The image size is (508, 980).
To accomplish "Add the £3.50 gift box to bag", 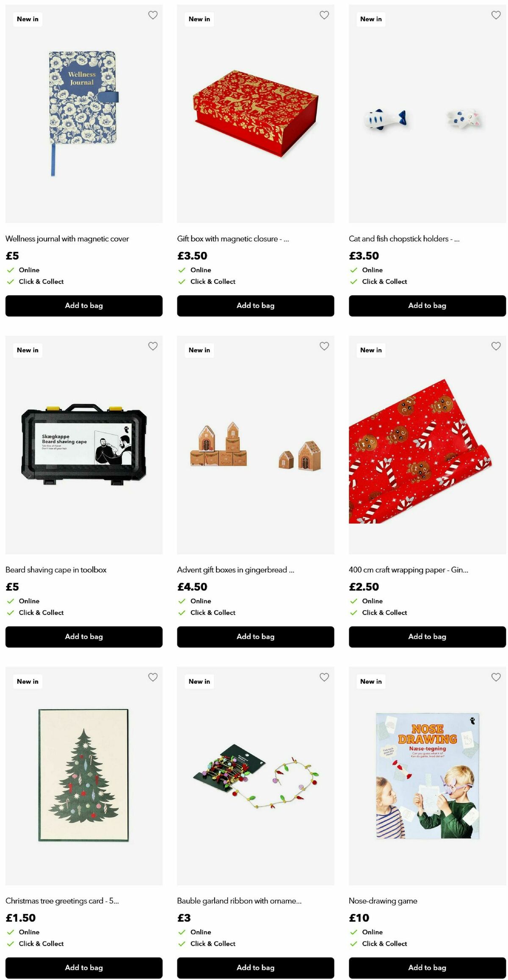I will 256,306.
